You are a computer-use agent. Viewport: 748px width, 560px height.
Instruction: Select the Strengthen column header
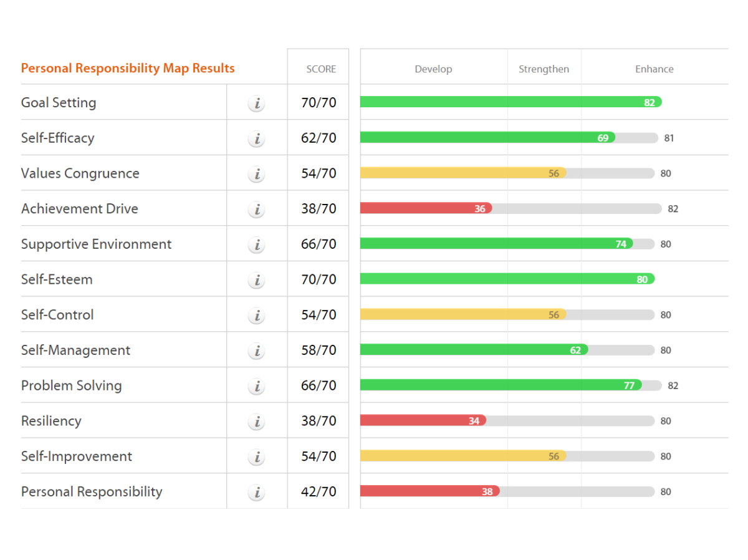pyautogui.click(x=544, y=69)
